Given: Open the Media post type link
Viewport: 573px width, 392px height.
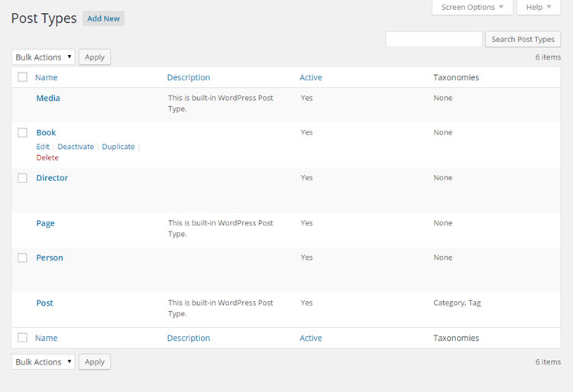Looking at the screenshot, I should click(48, 98).
